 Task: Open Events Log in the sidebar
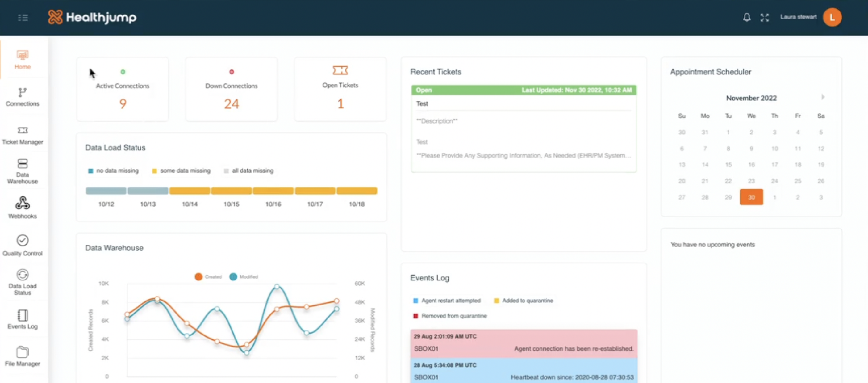click(x=23, y=319)
